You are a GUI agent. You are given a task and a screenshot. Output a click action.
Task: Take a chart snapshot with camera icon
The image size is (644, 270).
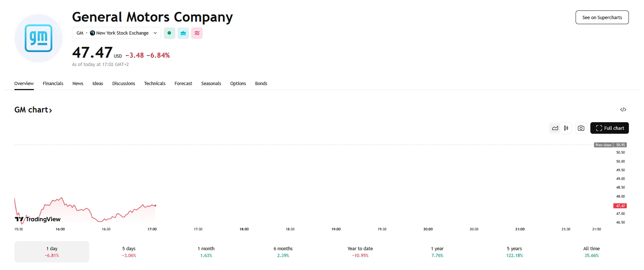click(x=581, y=128)
